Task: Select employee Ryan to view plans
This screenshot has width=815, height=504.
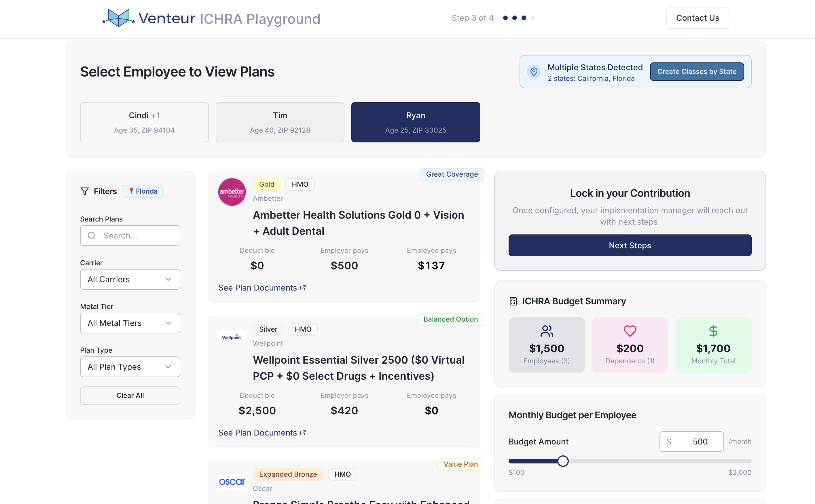Action: tap(415, 122)
